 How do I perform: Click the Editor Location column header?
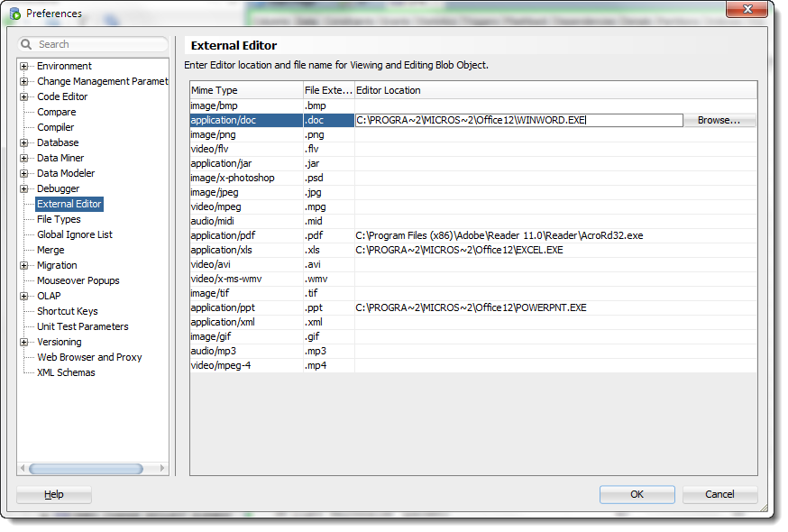pos(555,90)
